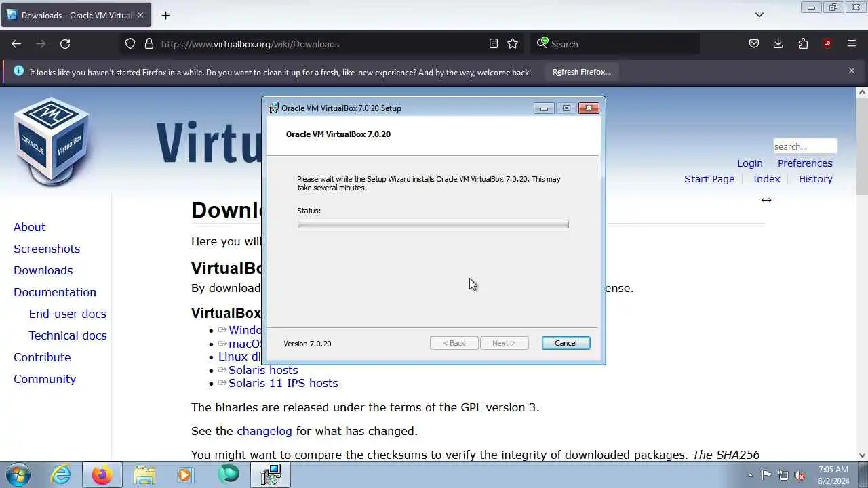
Task: Click the scrollbar down arrow
Action: [x=863, y=456]
